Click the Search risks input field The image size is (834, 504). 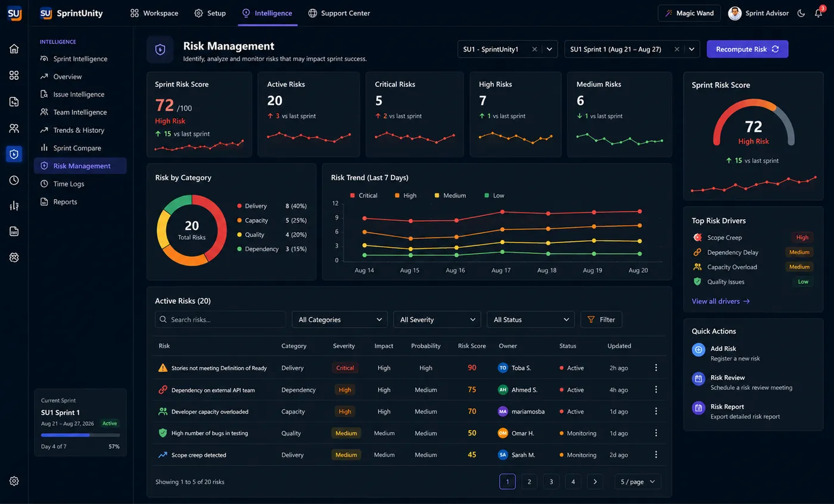[x=220, y=319]
